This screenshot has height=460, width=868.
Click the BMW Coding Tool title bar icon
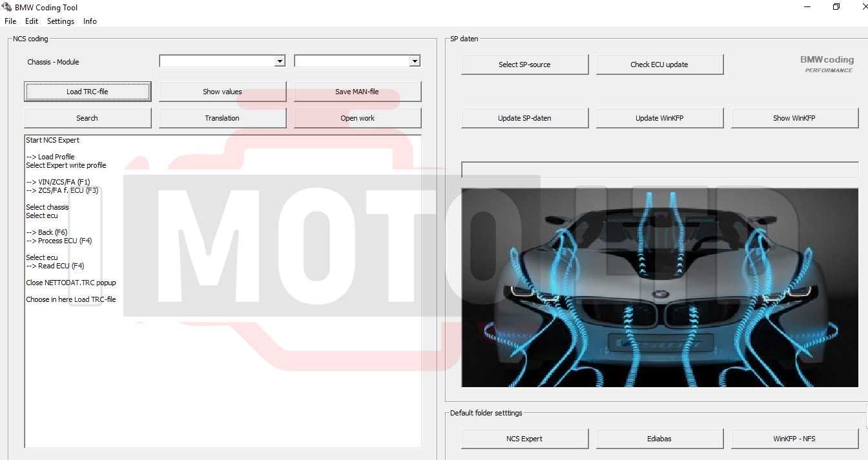click(6, 7)
